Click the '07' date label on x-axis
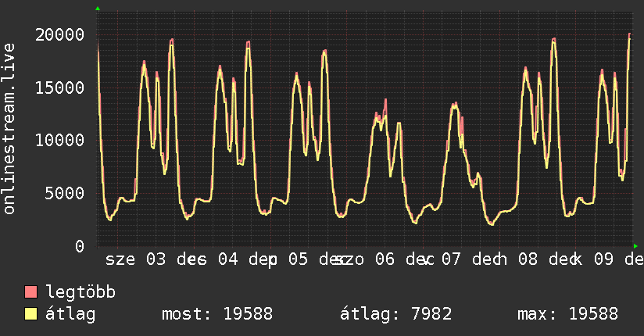644x336 pixels. (x=451, y=259)
